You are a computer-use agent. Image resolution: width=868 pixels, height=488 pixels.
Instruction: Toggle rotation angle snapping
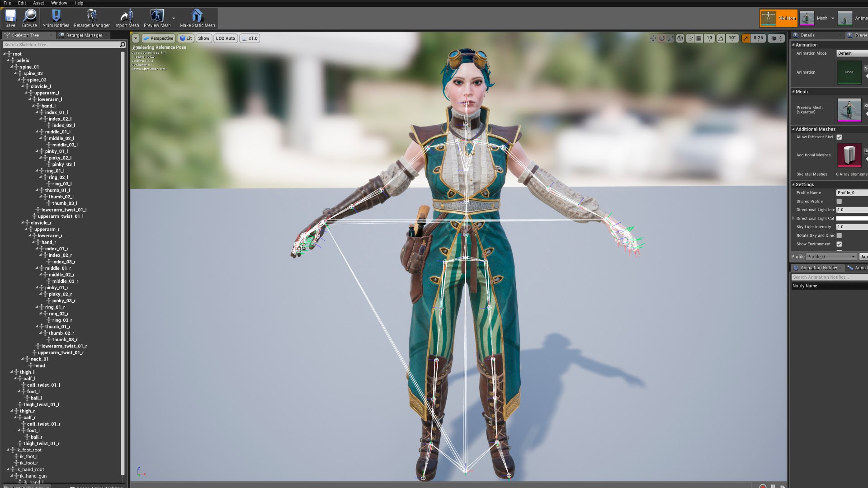(721, 38)
